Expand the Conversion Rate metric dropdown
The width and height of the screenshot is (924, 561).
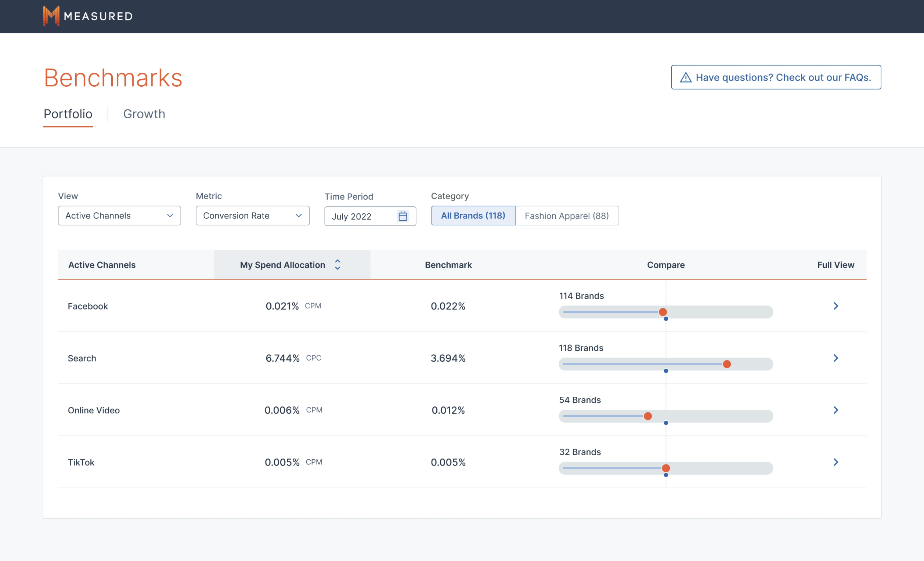tap(252, 216)
